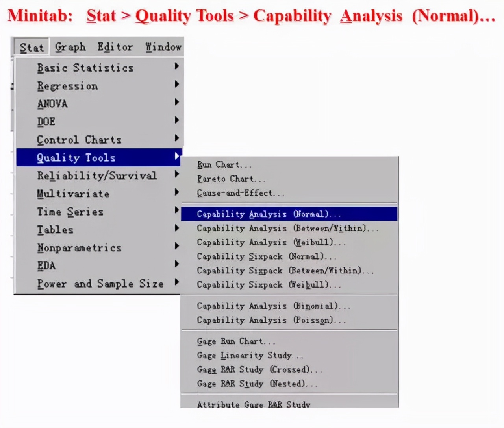Select the highlighted Quality Tools entry

pyautogui.click(x=99, y=157)
